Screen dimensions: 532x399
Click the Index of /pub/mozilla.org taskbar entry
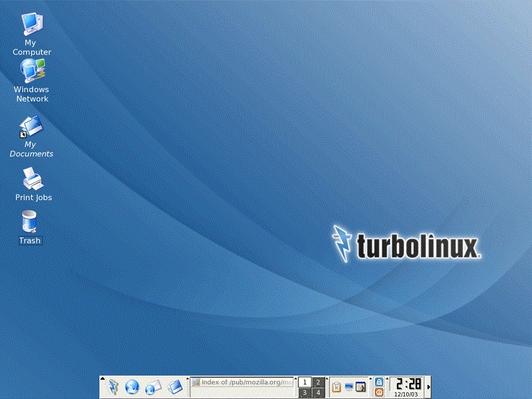click(242, 382)
